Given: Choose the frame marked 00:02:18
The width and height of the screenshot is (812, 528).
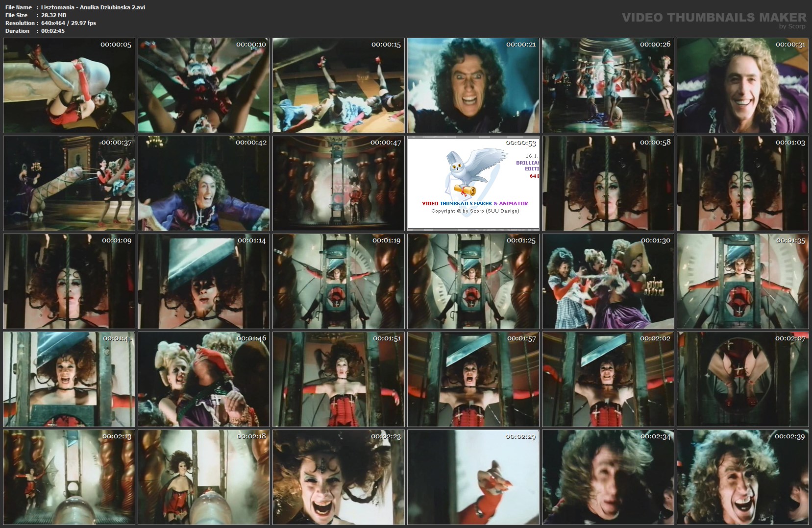Looking at the screenshot, I should (204, 477).
